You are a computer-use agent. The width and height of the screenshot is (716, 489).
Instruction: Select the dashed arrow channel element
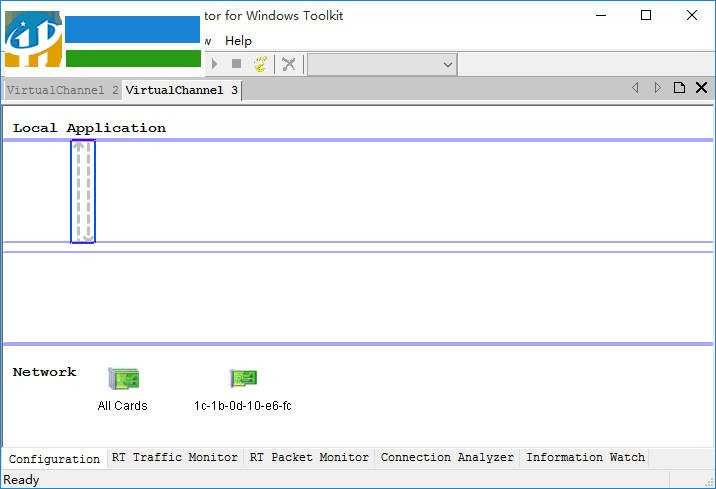83,191
